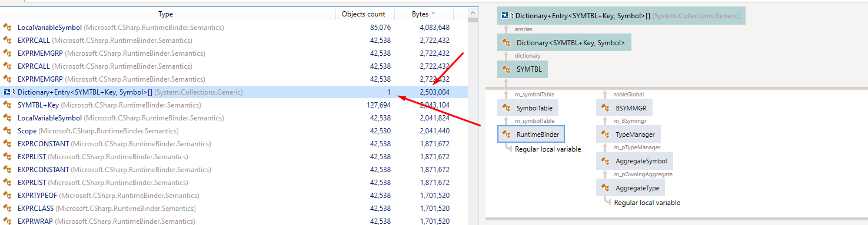This screenshot has width=868, height=225.
Task: Select the EXPRTYPEOF row in the type list
Action: 234,196
